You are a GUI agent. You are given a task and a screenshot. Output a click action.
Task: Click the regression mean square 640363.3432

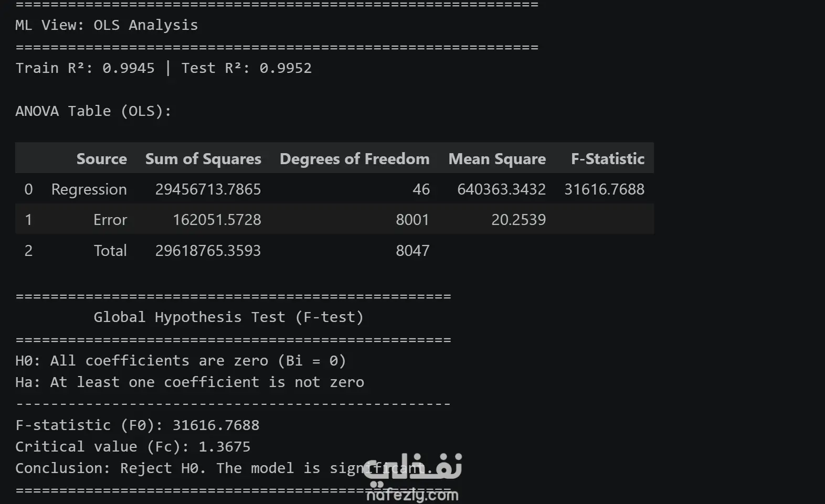[501, 189]
